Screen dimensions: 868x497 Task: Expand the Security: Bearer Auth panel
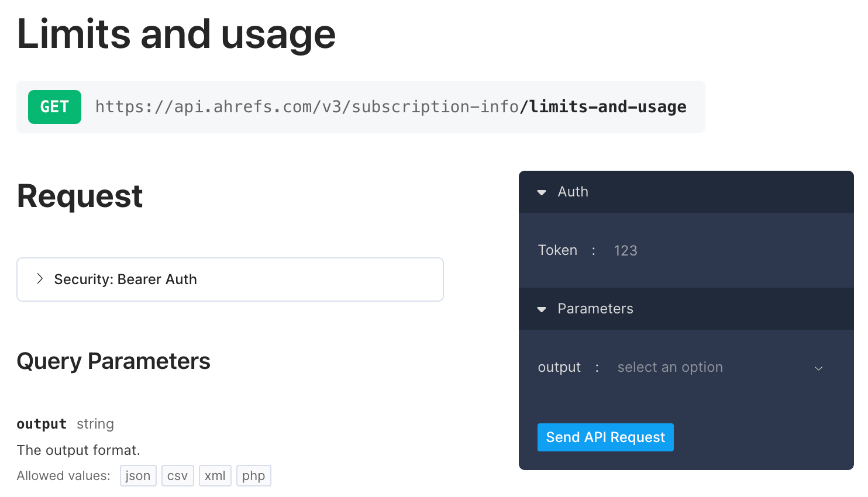pyautogui.click(x=126, y=279)
